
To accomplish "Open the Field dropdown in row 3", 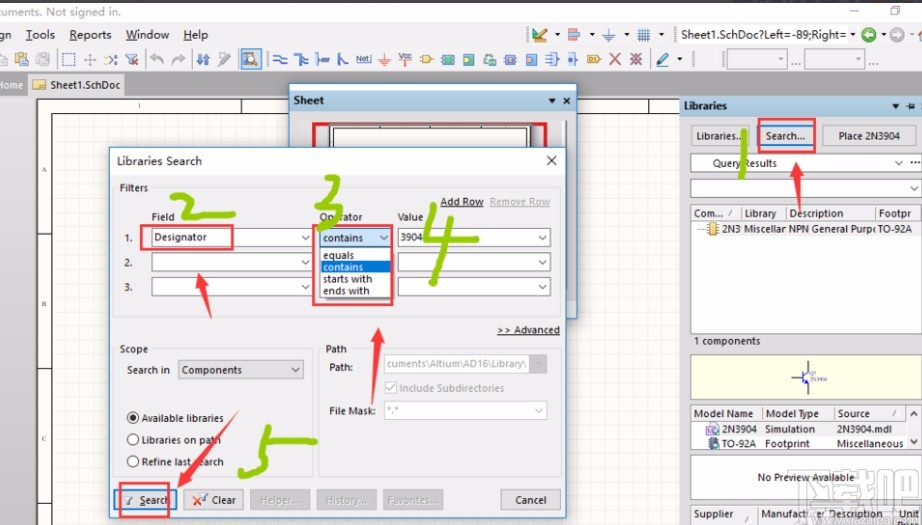I will [305, 287].
